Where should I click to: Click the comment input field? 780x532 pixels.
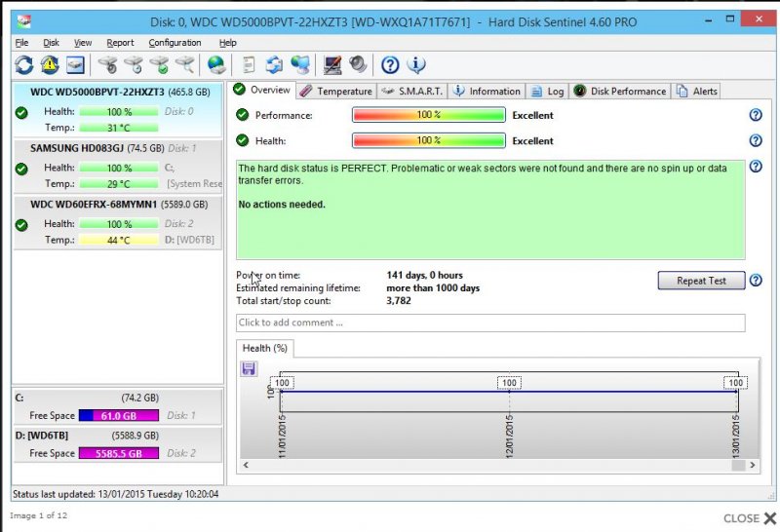point(490,323)
